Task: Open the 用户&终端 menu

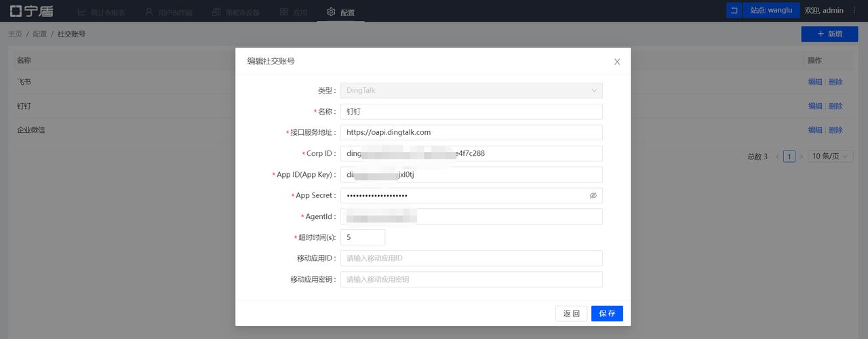Action: pyautogui.click(x=168, y=12)
